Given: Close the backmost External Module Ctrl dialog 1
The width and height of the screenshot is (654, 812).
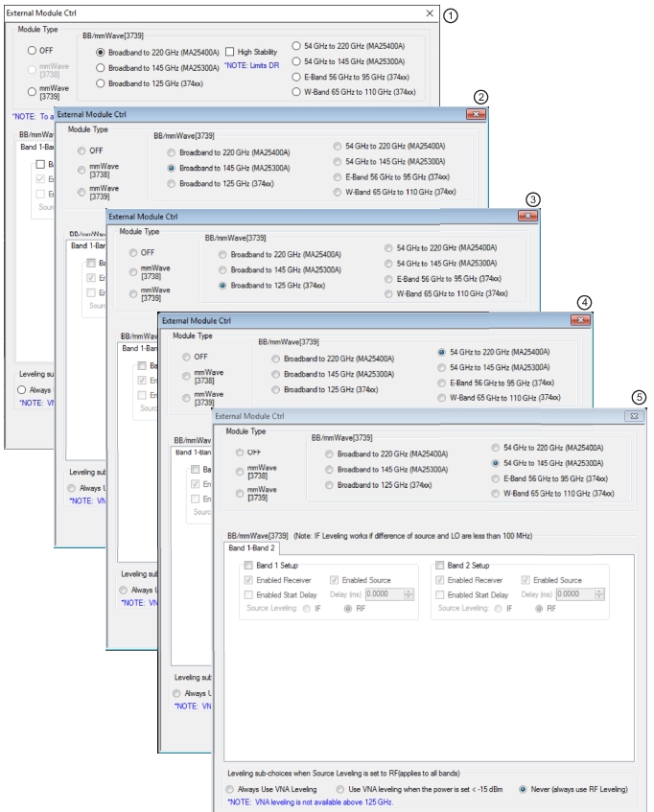Looking at the screenshot, I should pyautogui.click(x=430, y=13).
